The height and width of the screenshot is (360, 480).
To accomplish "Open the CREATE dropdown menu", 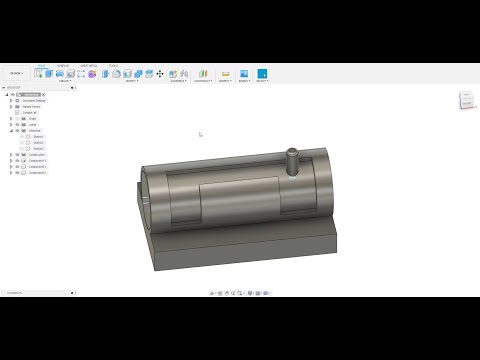I will (x=65, y=81).
